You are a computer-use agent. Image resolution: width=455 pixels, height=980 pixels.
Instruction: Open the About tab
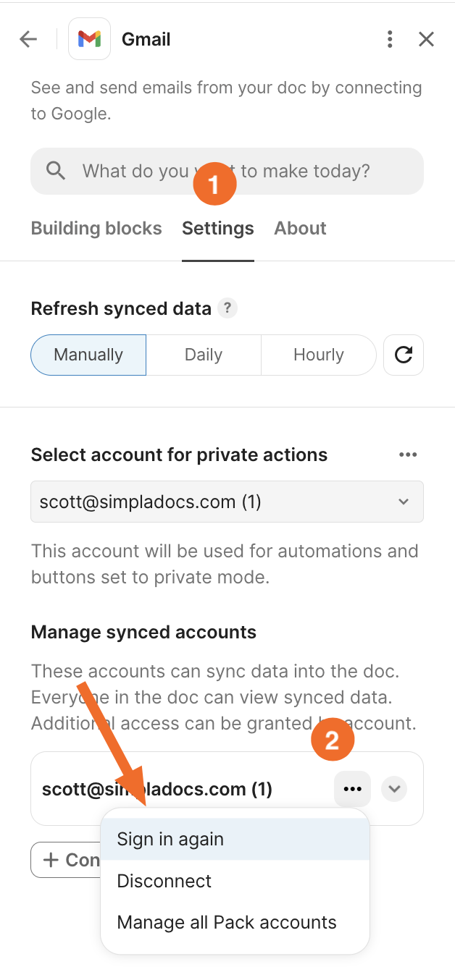click(300, 229)
